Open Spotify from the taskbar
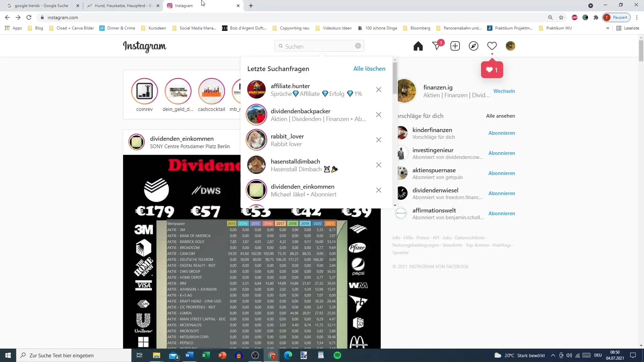Image resolution: width=644 pixels, height=362 pixels. (x=337, y=355)
